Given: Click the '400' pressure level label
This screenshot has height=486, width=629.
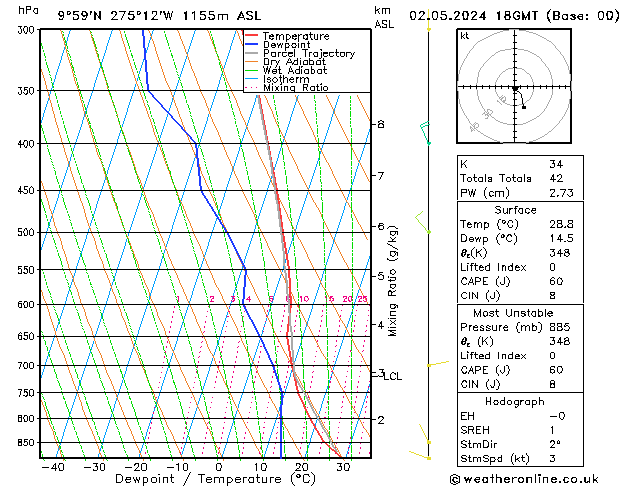Looking at the screenshot, I should pyautogui.click(x=28, y=144).
